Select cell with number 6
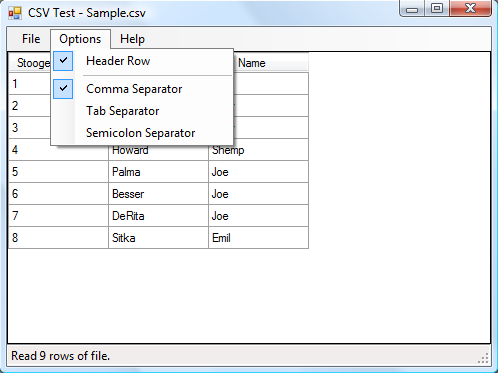This screenshot has height=373, width=498. pos(58,194)
